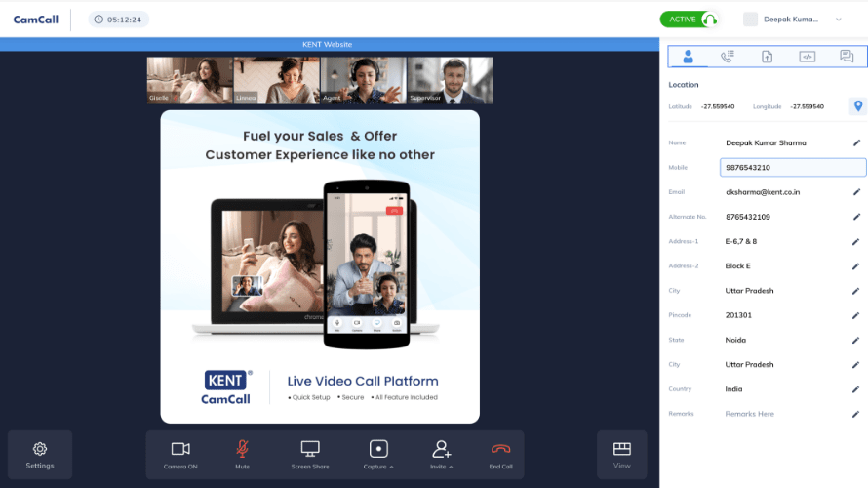Select Giselle's video thumbnail

(x=190, y=80)
